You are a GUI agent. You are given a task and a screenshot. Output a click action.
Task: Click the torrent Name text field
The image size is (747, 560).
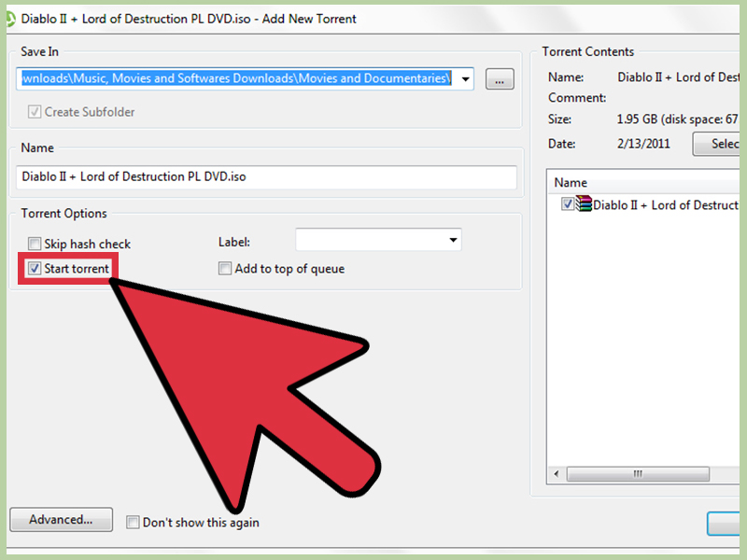pyautogui.click(x=266, y=177)
